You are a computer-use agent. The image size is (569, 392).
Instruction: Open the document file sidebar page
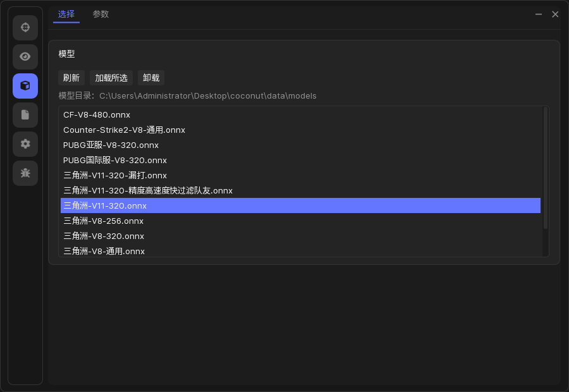click(x=25, y=114)
